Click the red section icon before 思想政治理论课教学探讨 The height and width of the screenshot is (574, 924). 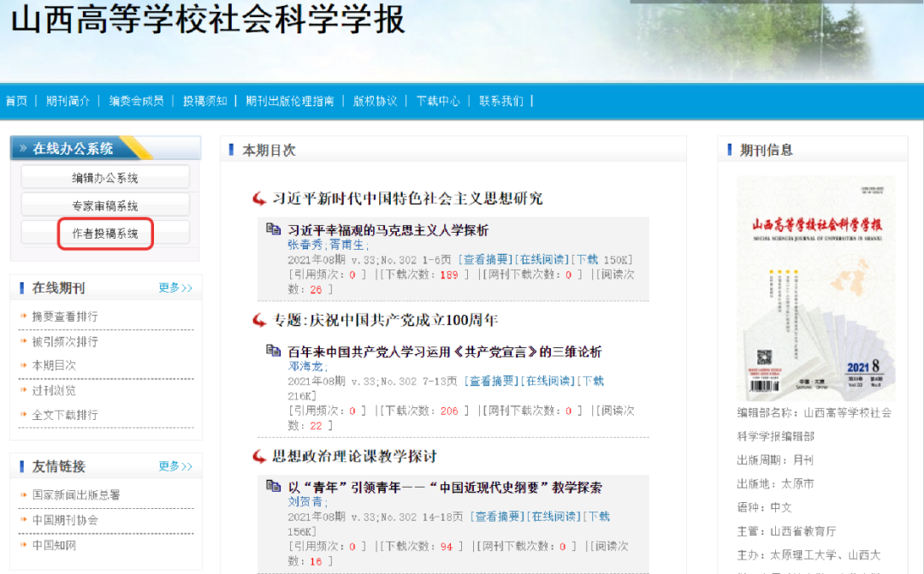[259, 457]
